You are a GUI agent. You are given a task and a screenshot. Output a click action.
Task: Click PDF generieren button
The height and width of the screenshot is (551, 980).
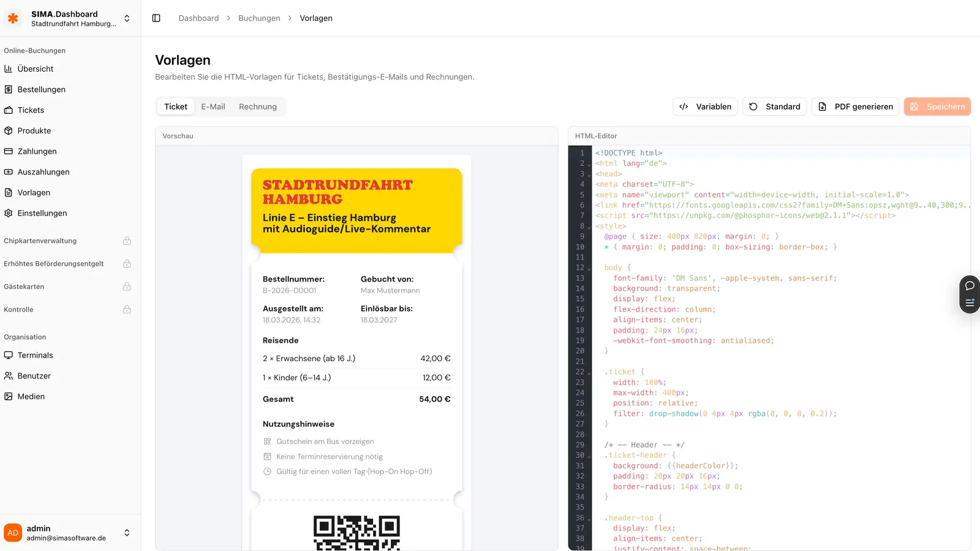[856, 107]
